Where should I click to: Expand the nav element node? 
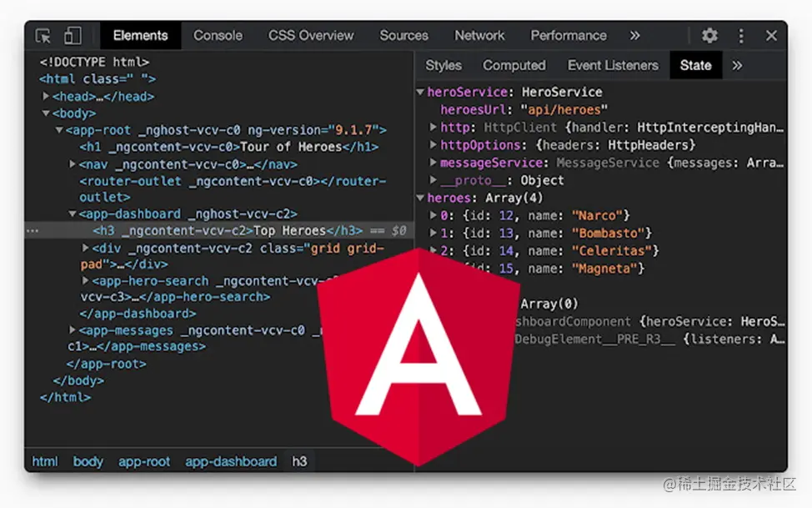point(73,163)
